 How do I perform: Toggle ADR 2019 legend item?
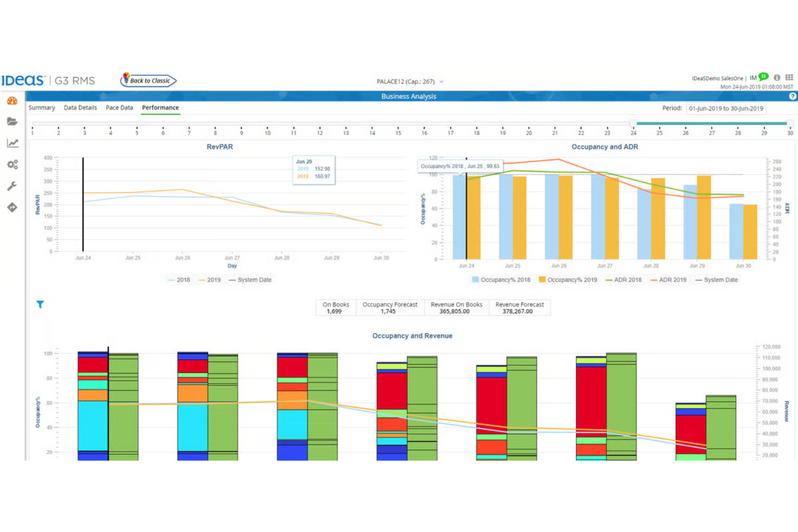[x=668, y=280]
